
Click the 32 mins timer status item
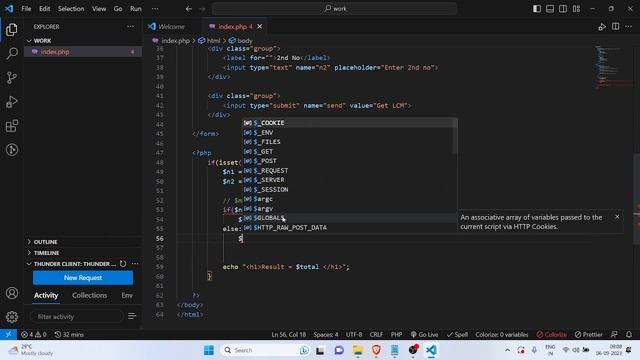[x=69, y=334]
